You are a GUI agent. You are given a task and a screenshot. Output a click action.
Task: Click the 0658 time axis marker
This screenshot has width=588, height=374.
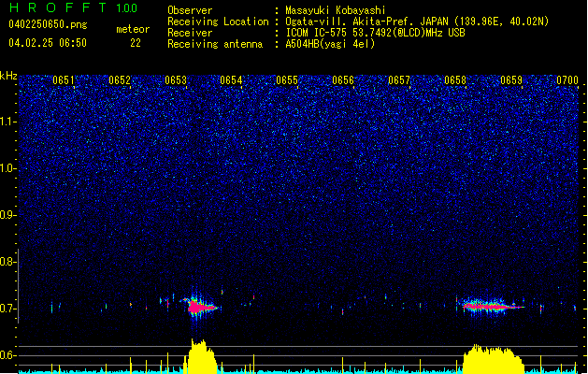click(x=455, y=80)
